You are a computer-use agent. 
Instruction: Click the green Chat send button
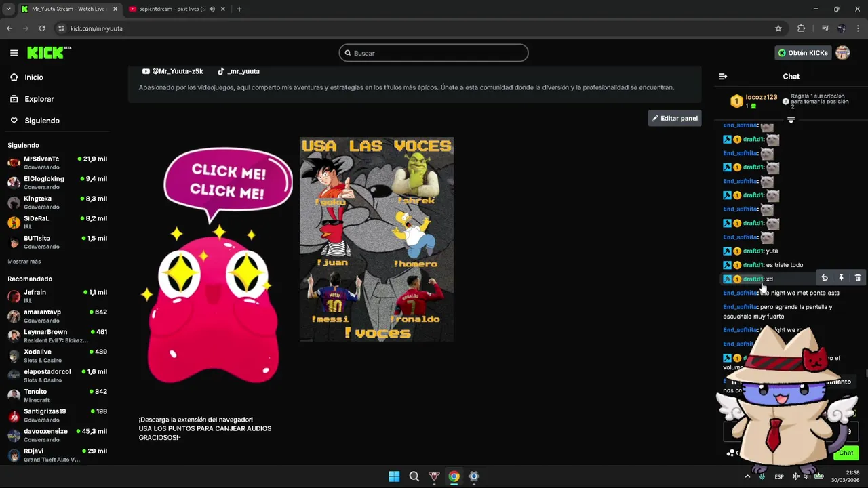pos(846,453)
